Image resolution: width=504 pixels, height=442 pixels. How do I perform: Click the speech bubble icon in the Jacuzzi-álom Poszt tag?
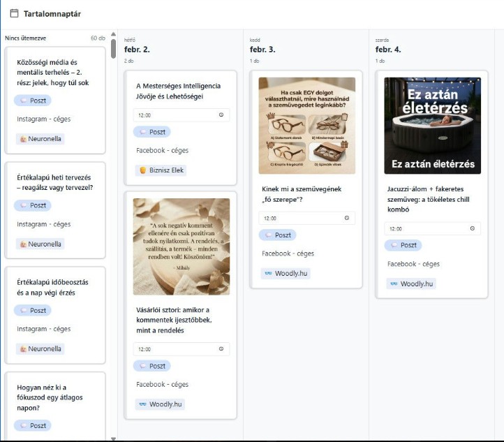pyautogui.click(x=394, y=245)
